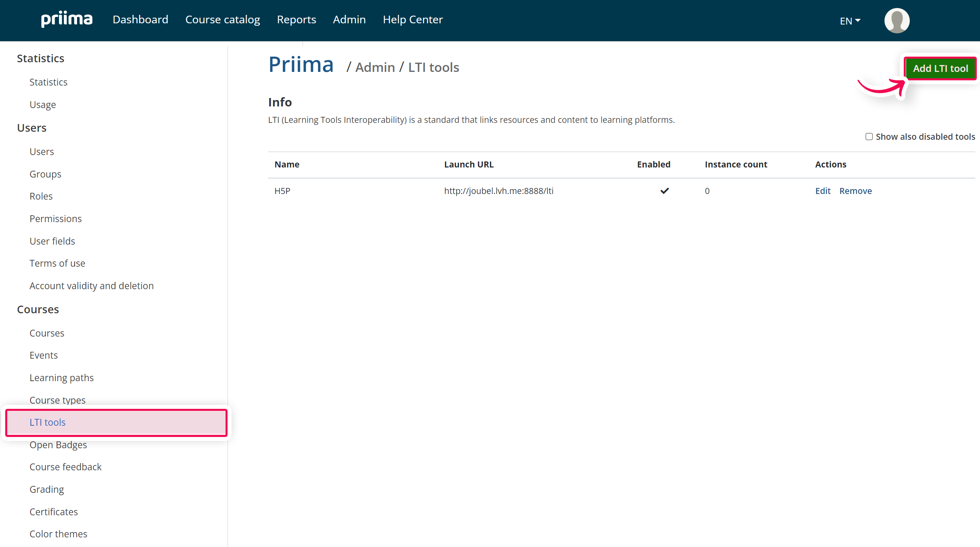Open Certificates in the sidebar
The image size is (980, 547).
click(x=54, y=512)
